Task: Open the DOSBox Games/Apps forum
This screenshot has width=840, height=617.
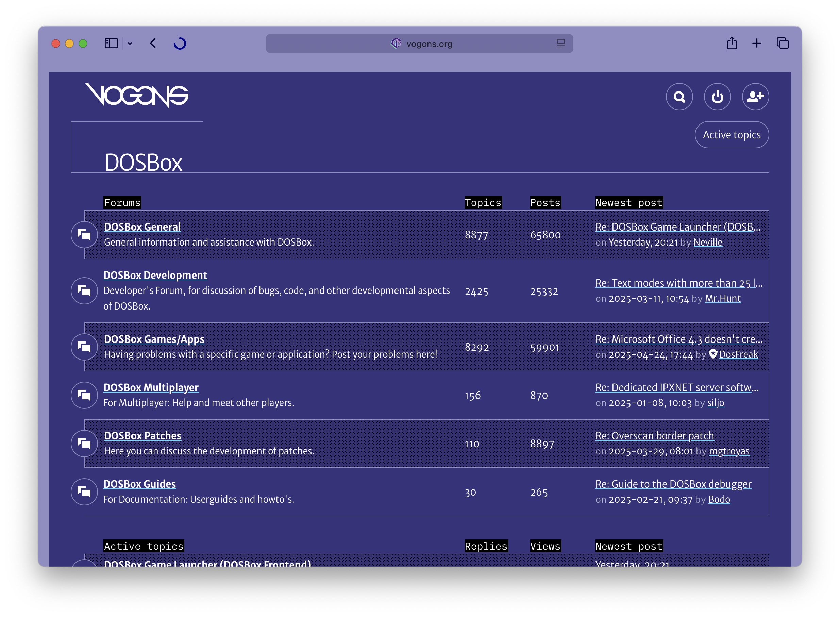Action: click(154, 339)
